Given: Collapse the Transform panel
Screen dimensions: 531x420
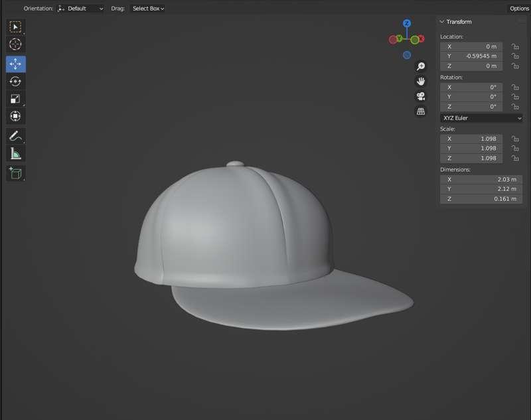Looking at the screenshot, I should [442, 22].
